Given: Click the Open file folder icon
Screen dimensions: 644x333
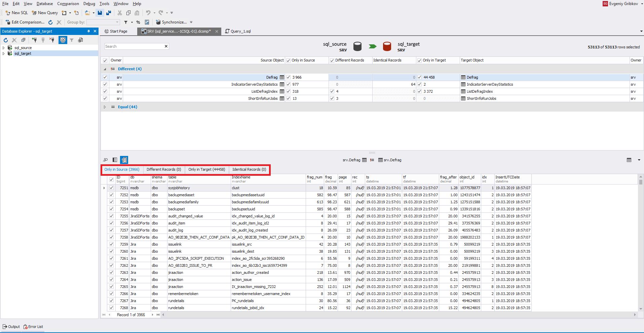Looking at the screenshot, I should click(87, 13).
